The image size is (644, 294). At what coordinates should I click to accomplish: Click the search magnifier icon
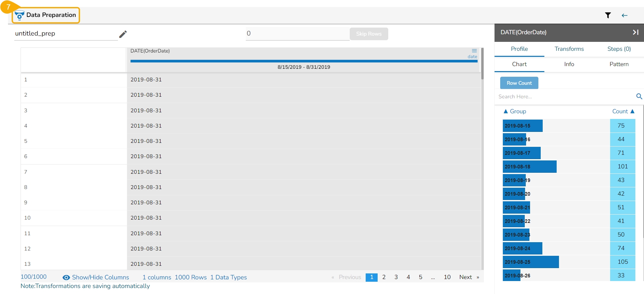639,96
